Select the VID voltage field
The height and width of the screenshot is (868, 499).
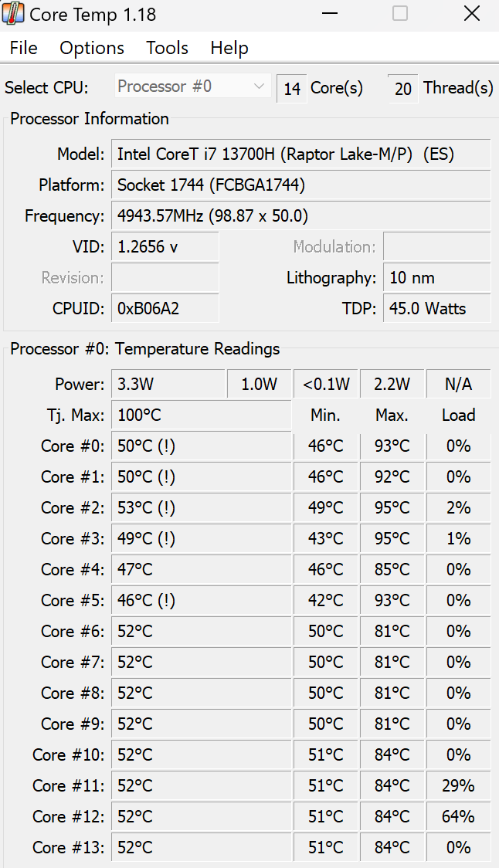point(165,247)
